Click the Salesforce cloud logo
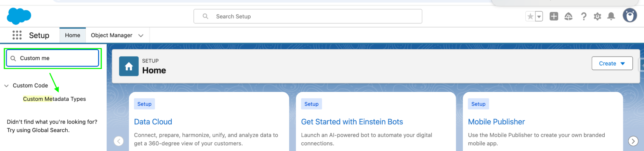 19,16
